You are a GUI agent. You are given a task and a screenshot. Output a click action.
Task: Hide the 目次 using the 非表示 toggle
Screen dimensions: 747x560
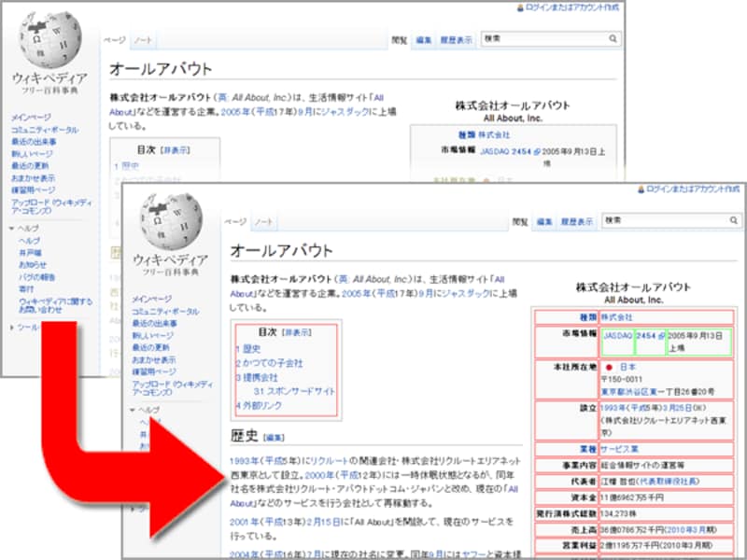pos(297,332)
